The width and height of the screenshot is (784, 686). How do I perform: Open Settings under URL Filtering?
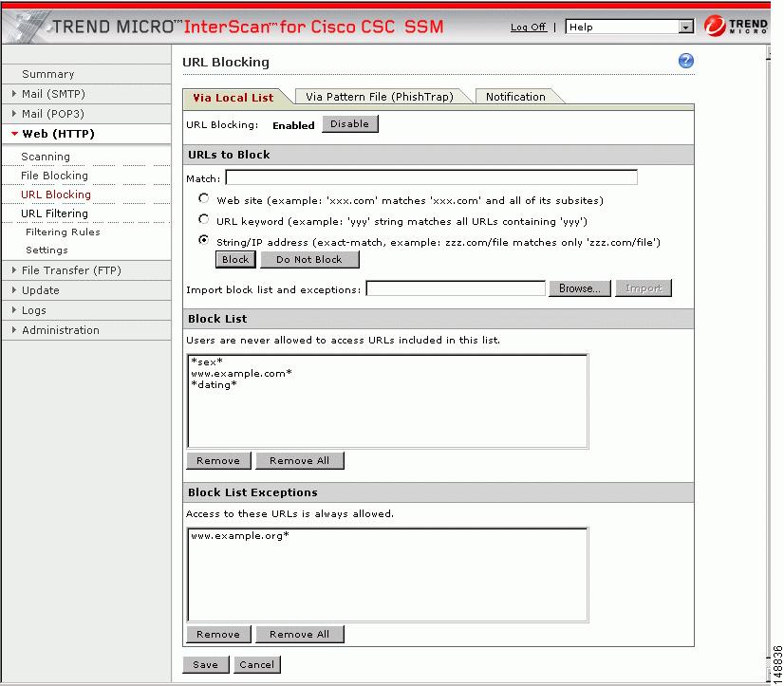tap(47, 250)
